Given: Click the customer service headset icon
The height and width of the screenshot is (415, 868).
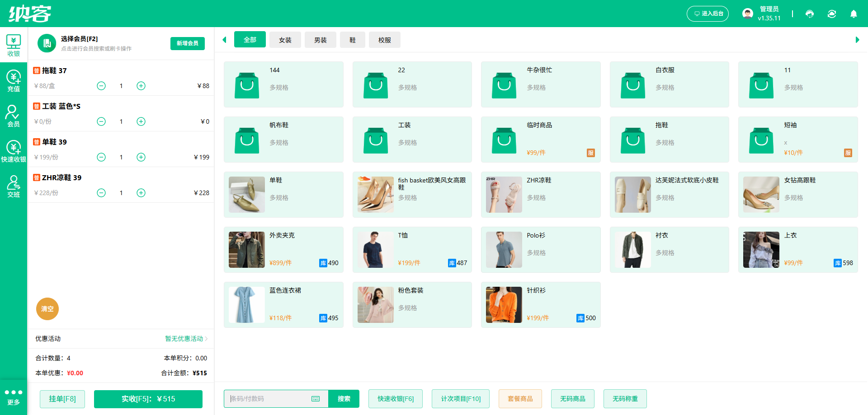Looking at the screenshot, I should [x=810, y=14].
